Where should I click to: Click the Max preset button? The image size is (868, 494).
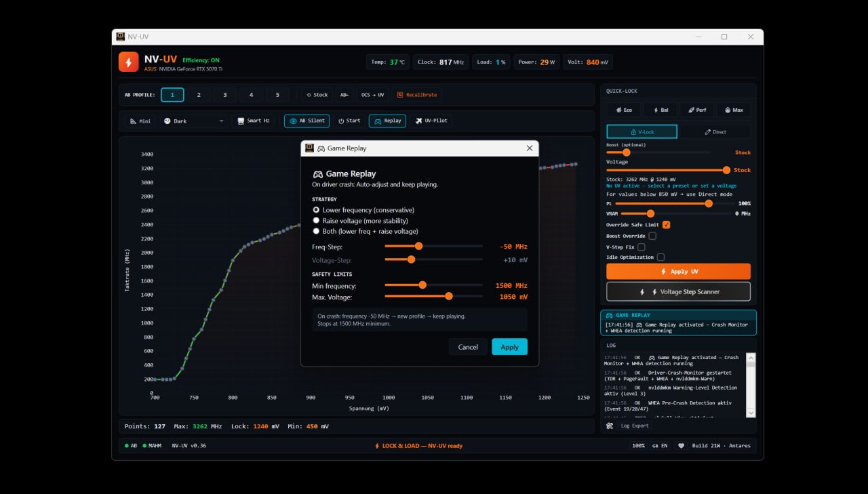click(733, 110)
